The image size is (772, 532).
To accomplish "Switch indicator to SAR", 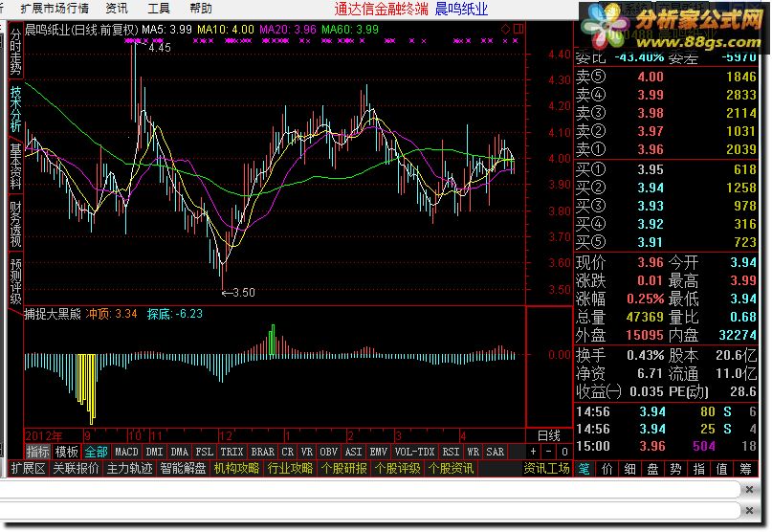I will (495, 452).
